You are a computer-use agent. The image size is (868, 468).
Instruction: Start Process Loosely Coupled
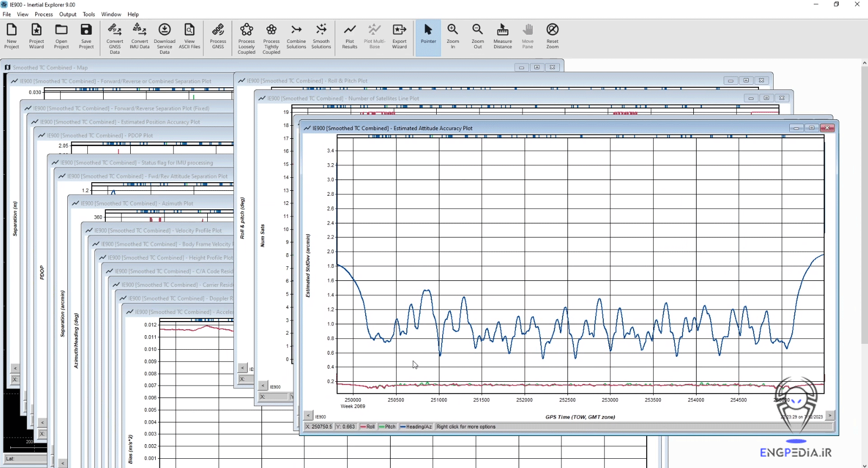point(246,39)
